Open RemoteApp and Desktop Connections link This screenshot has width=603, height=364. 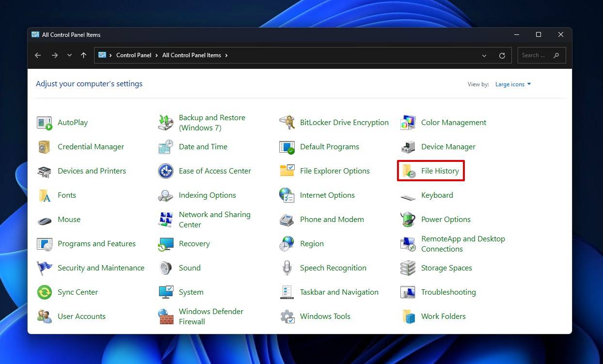[x=463, y=244]
